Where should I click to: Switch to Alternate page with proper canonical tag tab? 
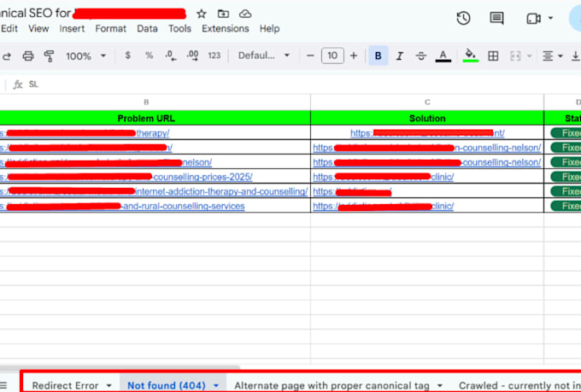coord(332,385)
